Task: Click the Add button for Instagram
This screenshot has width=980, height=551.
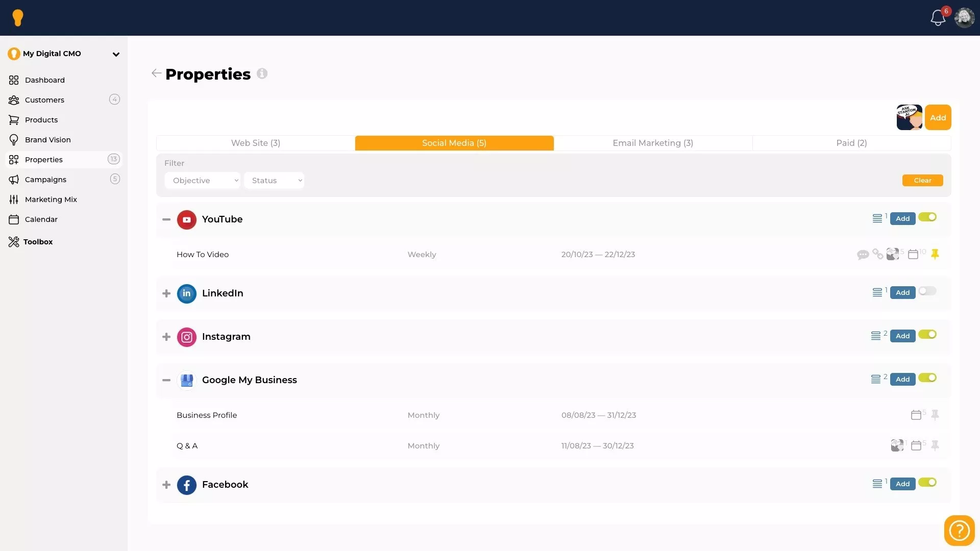Action: click(x=902, y=336)
